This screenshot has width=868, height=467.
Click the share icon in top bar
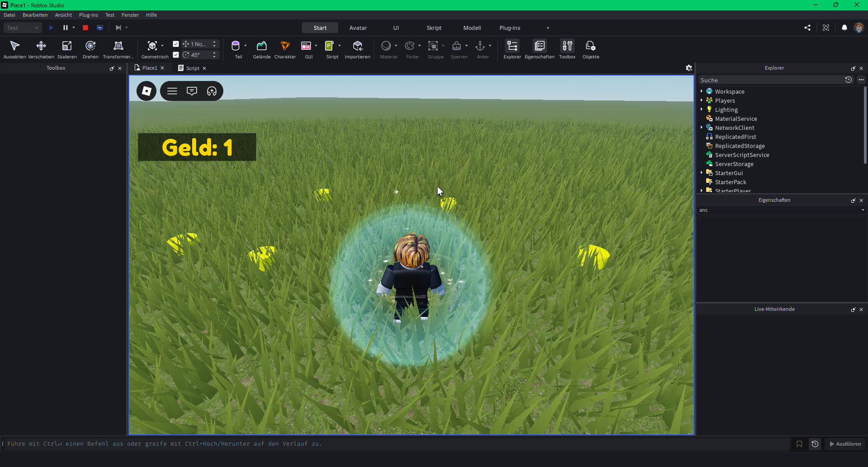click(807, 28)
